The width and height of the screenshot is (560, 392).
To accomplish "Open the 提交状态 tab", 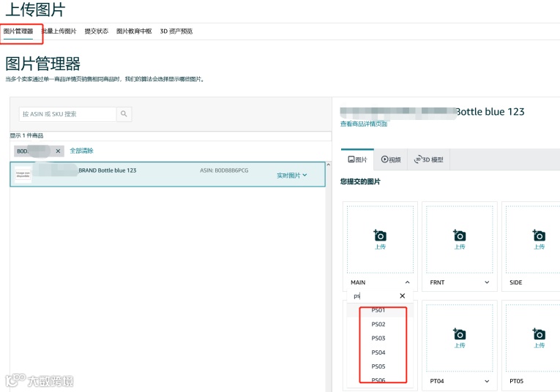I will (x=97, y=31).
